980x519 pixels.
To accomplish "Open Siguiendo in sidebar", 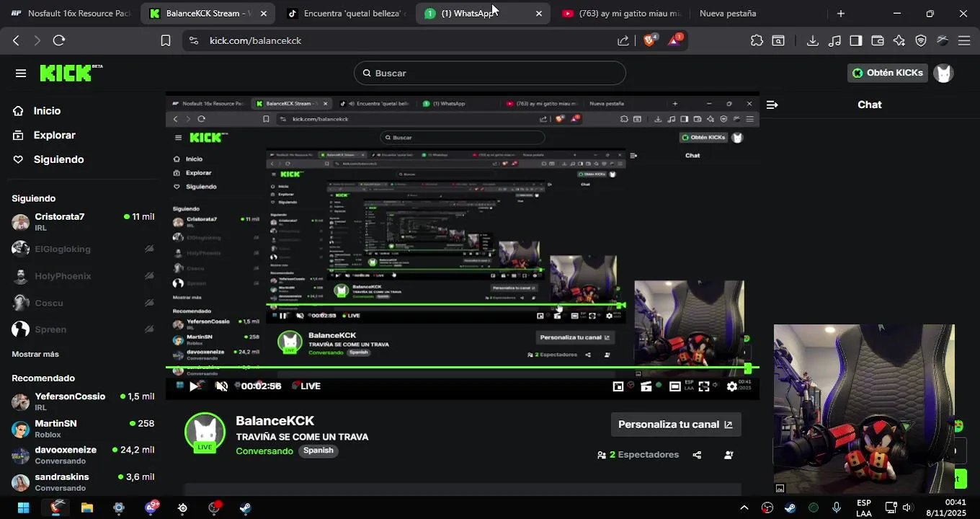I will coord(48,159).
